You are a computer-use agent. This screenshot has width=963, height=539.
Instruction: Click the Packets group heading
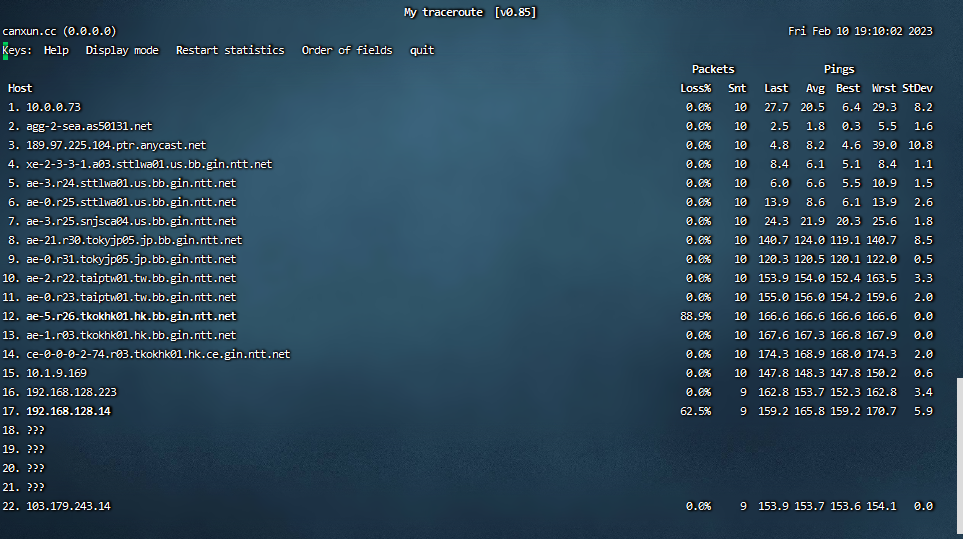713,69
